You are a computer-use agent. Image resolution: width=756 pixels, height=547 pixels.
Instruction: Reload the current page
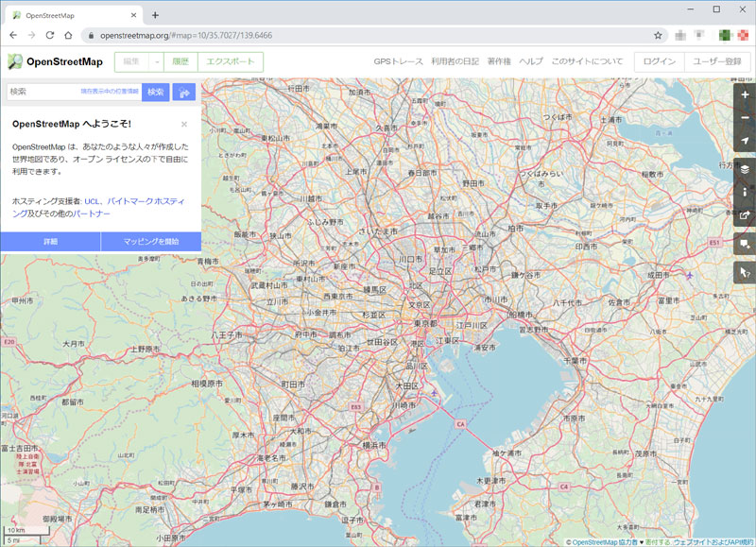(x=50, y=35)
